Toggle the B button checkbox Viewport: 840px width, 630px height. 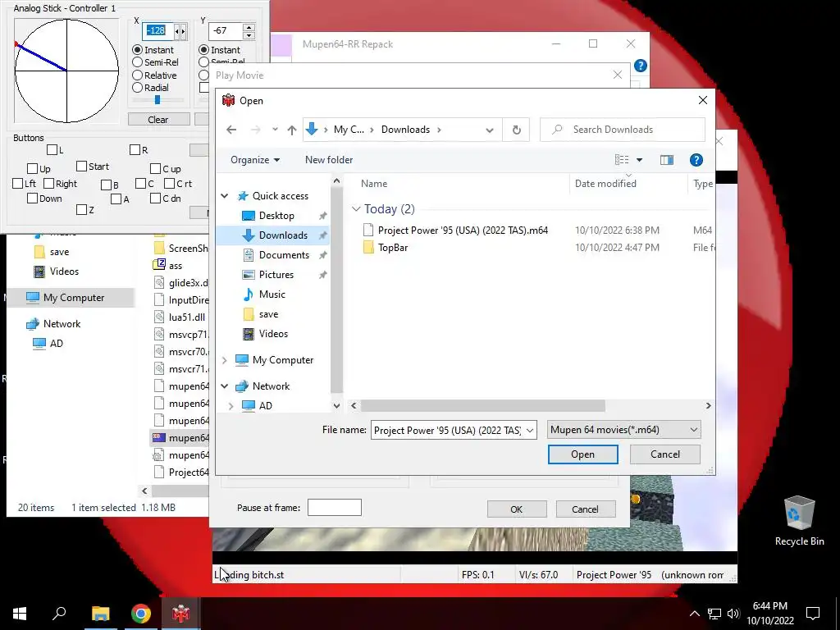pyautogui.click(x=106, y=185)
